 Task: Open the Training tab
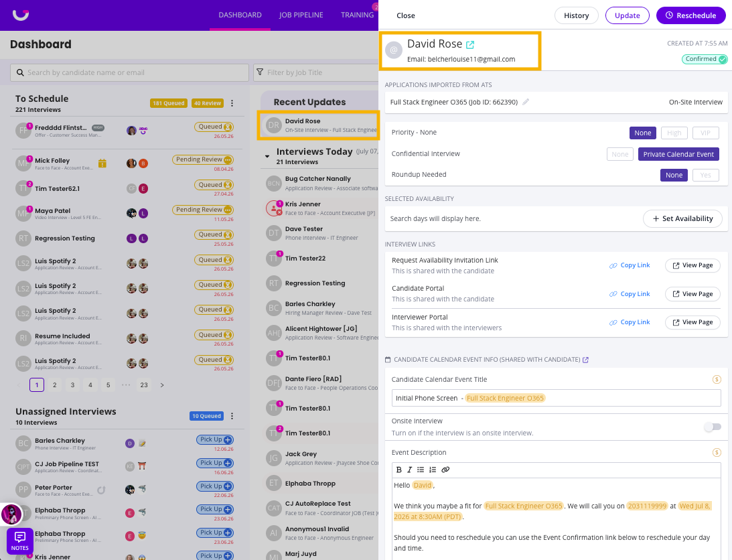click(x=357, y=15)
